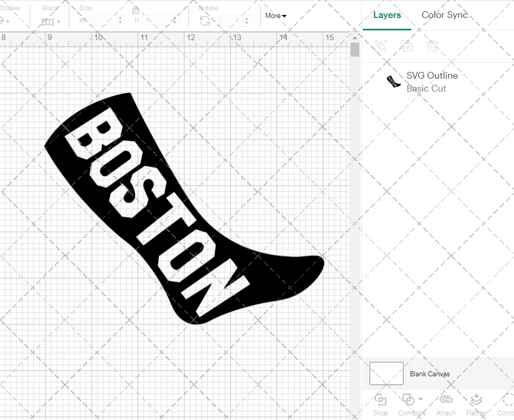Open the More dropdown in the toolbar
This screenshot has width=514, height=420.
coord(276,16)
